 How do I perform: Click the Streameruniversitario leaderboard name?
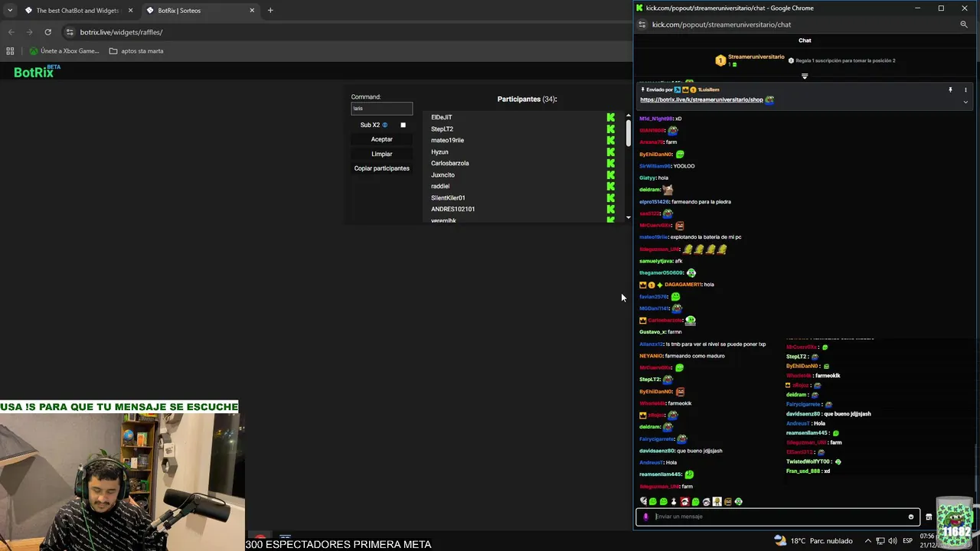tap(756, 57)
